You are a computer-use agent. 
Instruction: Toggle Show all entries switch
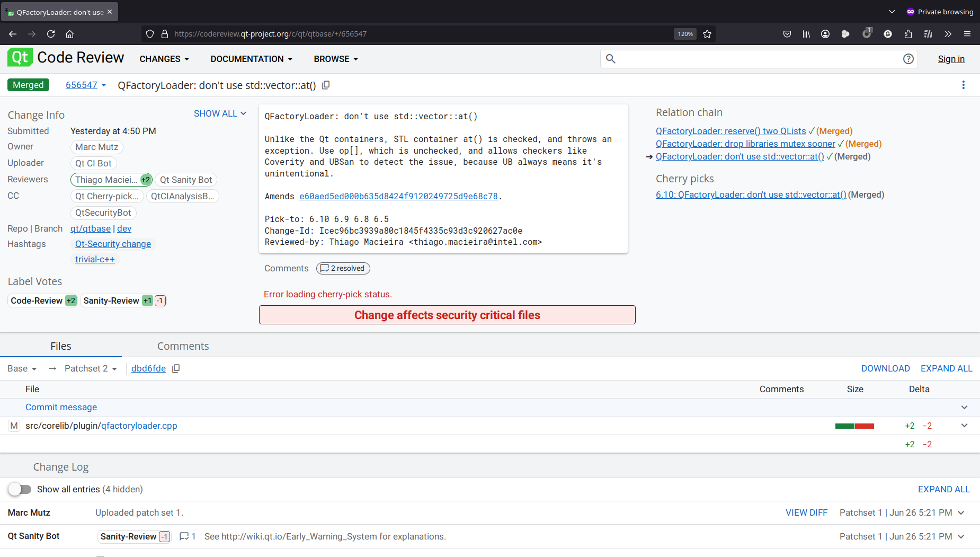pos(20,489)
